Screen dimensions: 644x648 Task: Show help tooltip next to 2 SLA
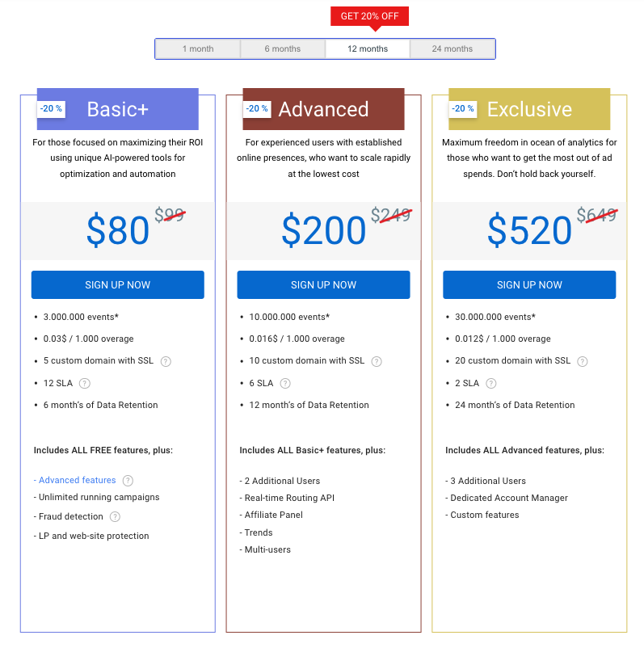pyautogui.click(x=491, y=383)
